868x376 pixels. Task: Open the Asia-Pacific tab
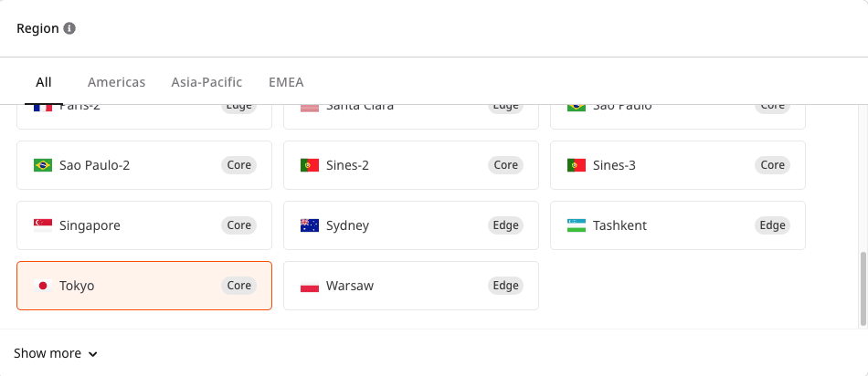pyautogui.click(x=206, y=82)
